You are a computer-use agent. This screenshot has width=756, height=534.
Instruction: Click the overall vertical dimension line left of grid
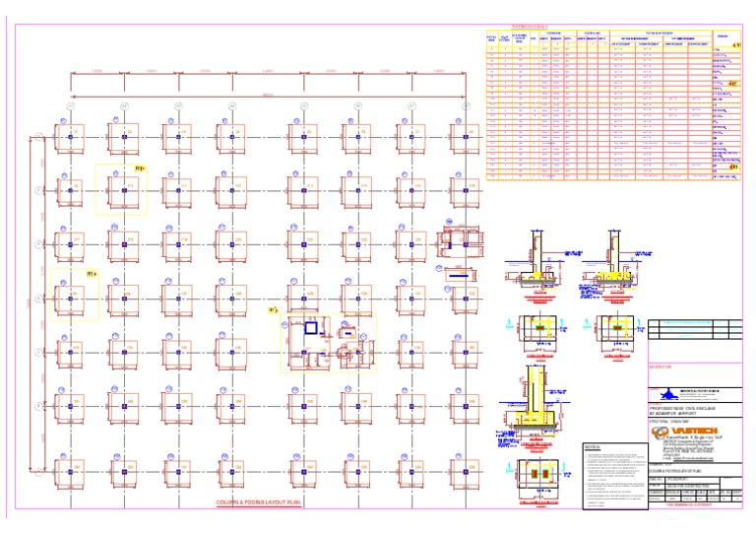(31, 304)
